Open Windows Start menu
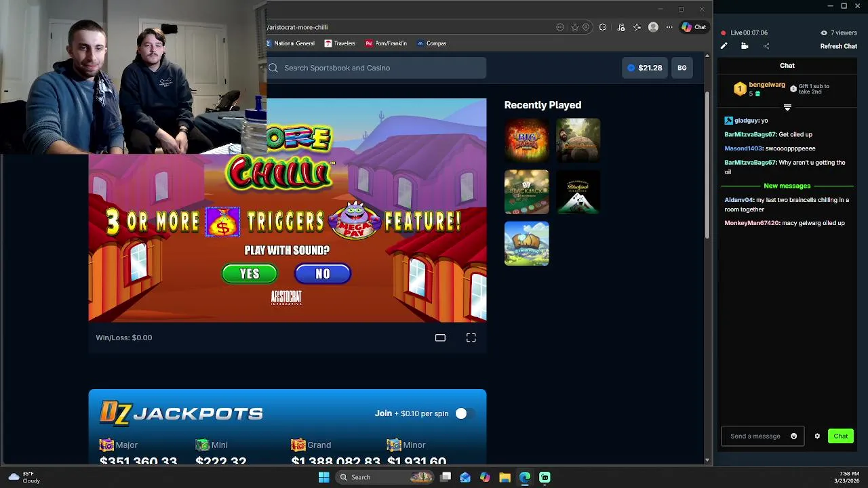 click(323, 477)
